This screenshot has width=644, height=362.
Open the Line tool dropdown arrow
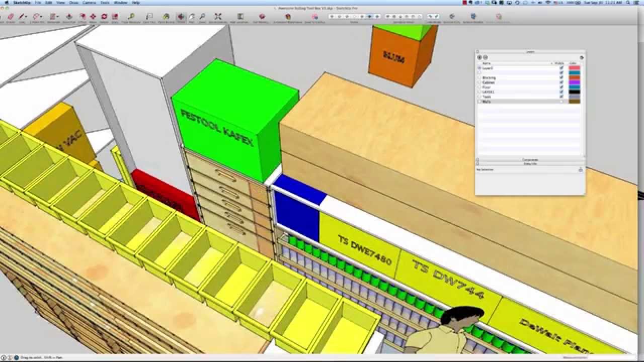click(x=26, y=17)
